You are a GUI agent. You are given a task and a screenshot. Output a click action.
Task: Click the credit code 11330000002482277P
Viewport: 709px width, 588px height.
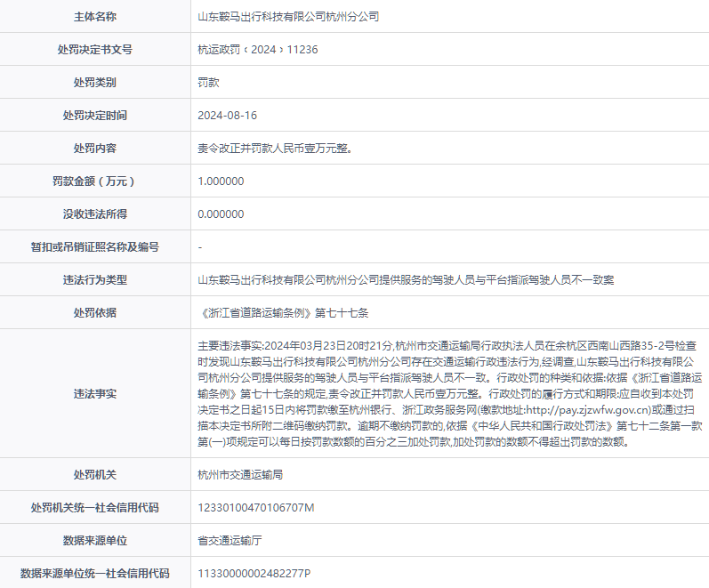254,574
